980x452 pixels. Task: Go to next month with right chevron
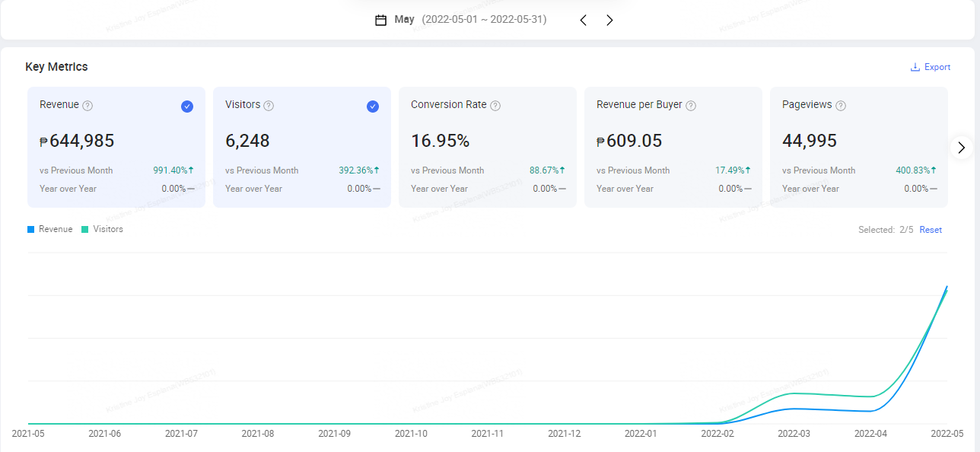point(609,20)
